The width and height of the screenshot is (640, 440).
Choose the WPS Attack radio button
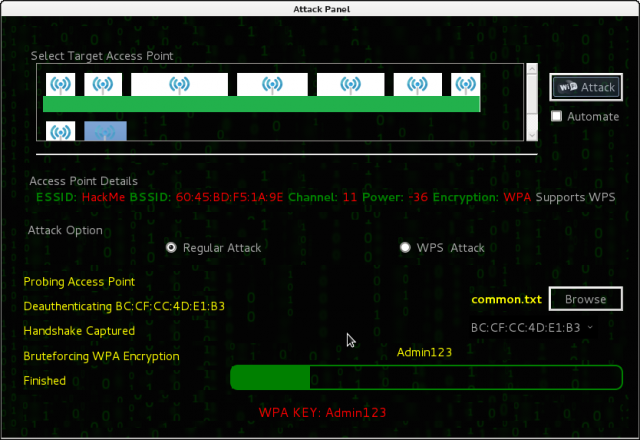click(x=405, y=247)
